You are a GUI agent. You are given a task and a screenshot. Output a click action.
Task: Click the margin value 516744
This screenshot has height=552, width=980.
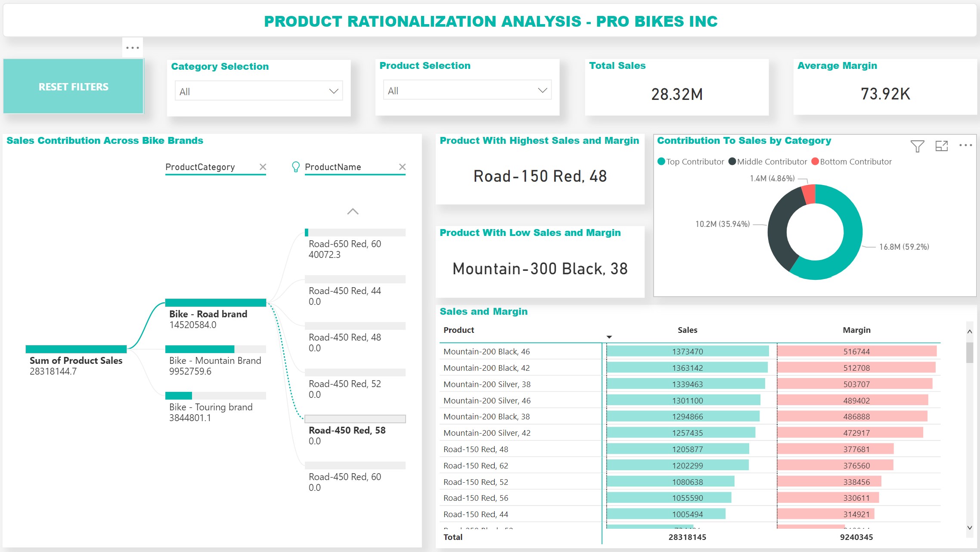pos(856,351)
